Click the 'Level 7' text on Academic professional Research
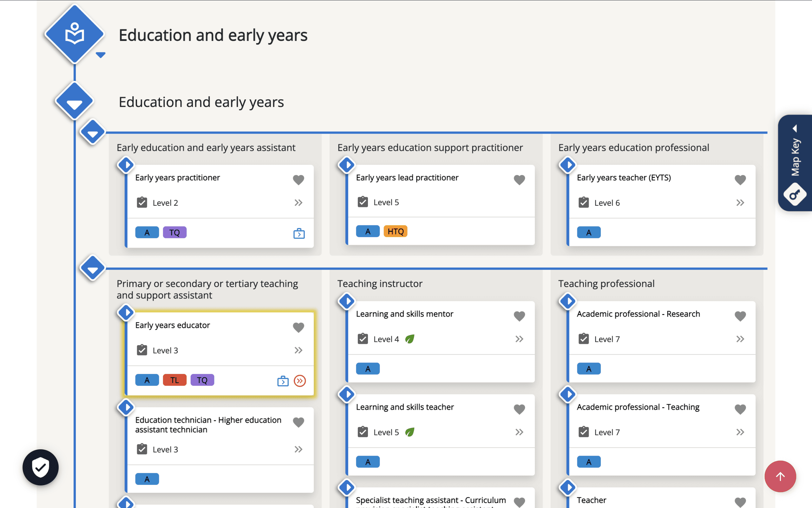812x508 pixels. [x=607, y=339]
